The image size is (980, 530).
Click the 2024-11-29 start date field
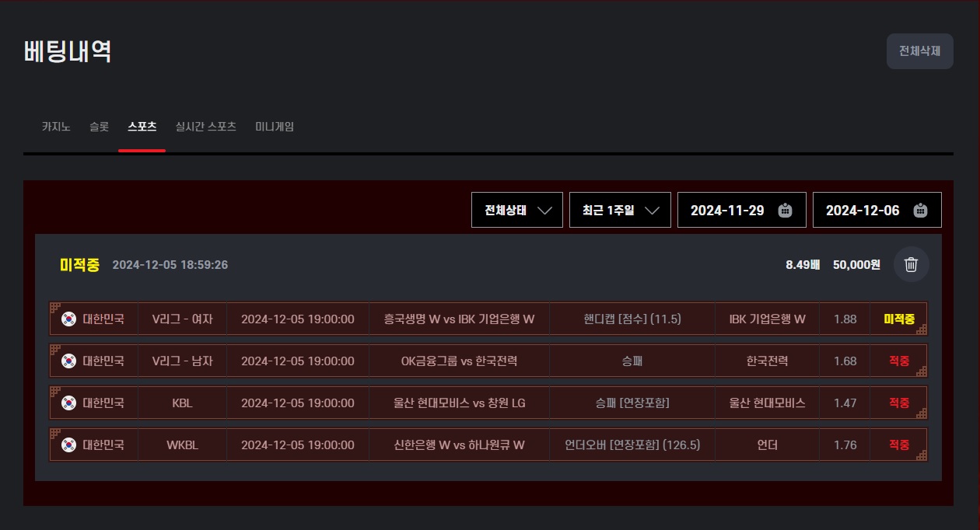pos(742,210)
